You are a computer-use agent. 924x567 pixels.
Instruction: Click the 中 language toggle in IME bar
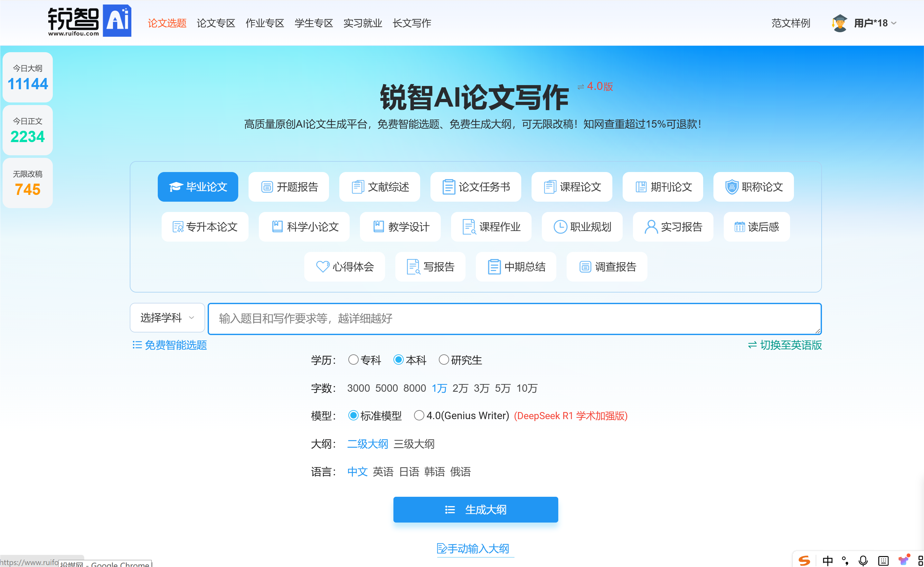coord(828,561)
